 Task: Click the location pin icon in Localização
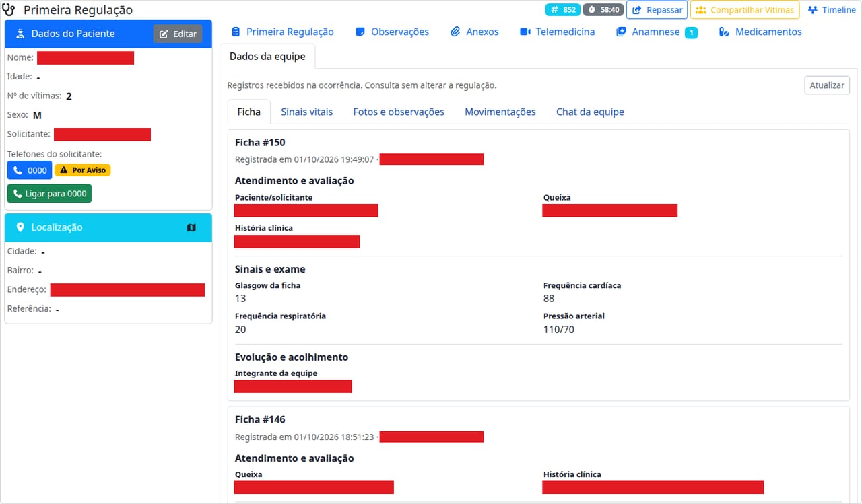pos(20,227)
